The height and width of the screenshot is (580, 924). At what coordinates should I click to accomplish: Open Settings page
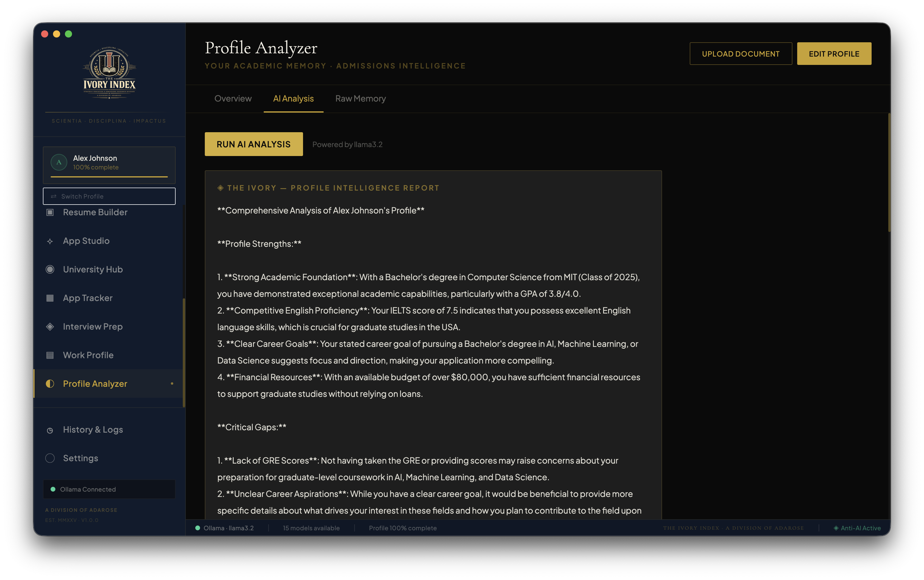109,458
